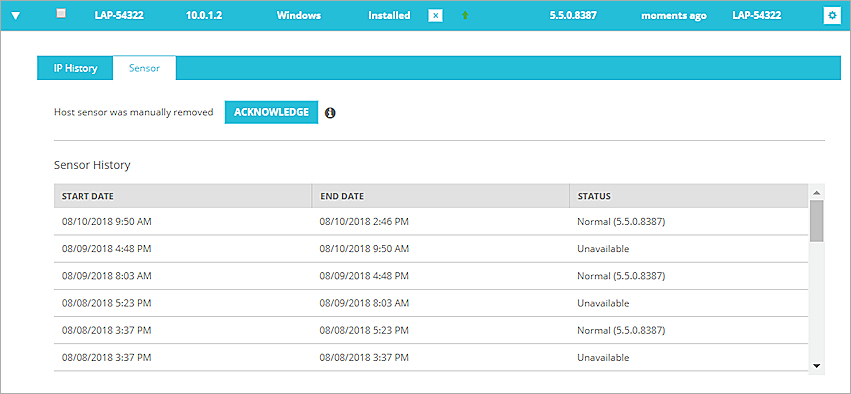Click the Sensor History heading
Image resolution: width=851 pixels, height=394 pixels.
pyautogui.click(x=92, y=165)
